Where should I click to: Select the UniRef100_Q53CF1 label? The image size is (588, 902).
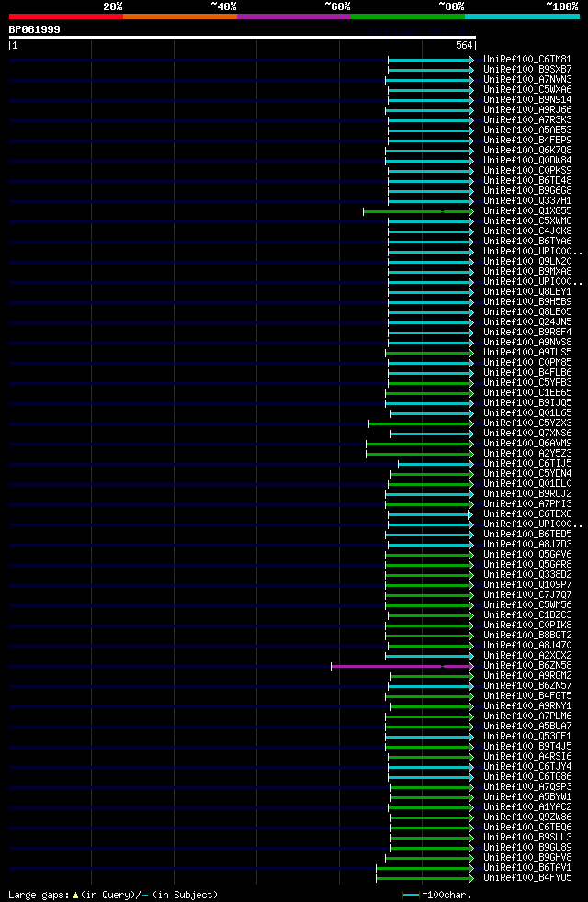point(527,737)
